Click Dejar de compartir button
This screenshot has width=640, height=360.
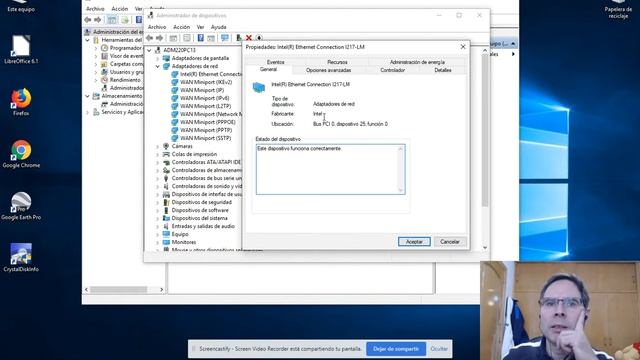point(396,349)
